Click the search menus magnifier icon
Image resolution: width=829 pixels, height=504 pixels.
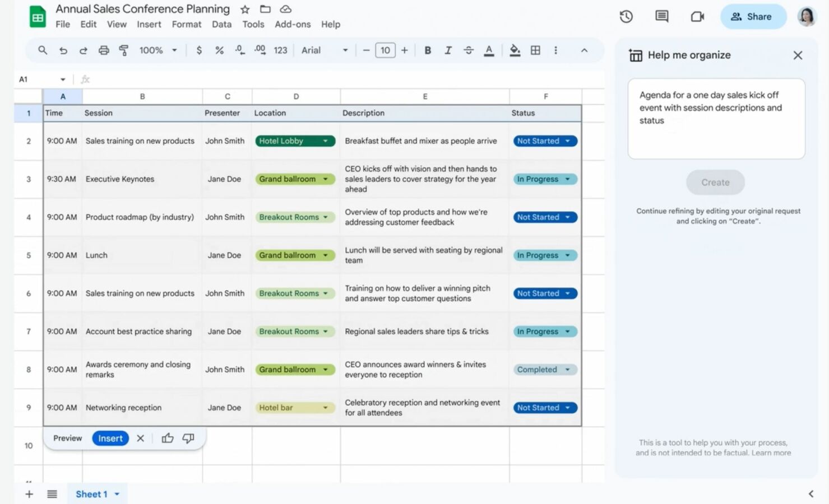43,50
